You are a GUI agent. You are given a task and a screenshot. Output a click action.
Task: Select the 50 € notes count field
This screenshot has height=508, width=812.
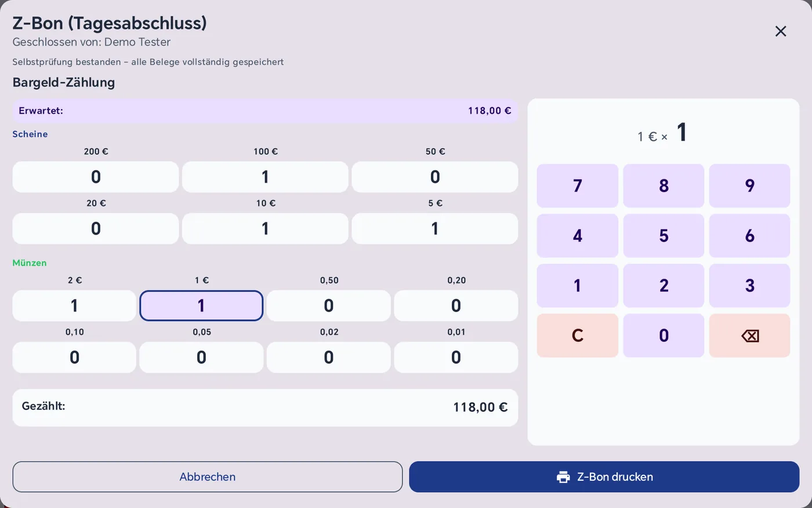pos(435,177)
